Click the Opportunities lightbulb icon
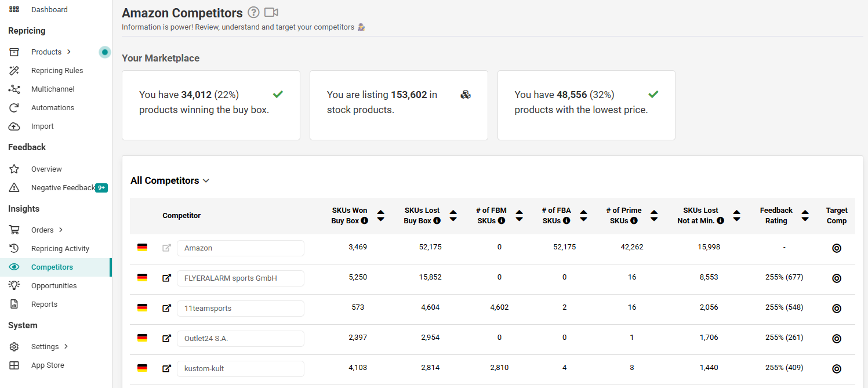868x388 pixels. coord(14,285)
